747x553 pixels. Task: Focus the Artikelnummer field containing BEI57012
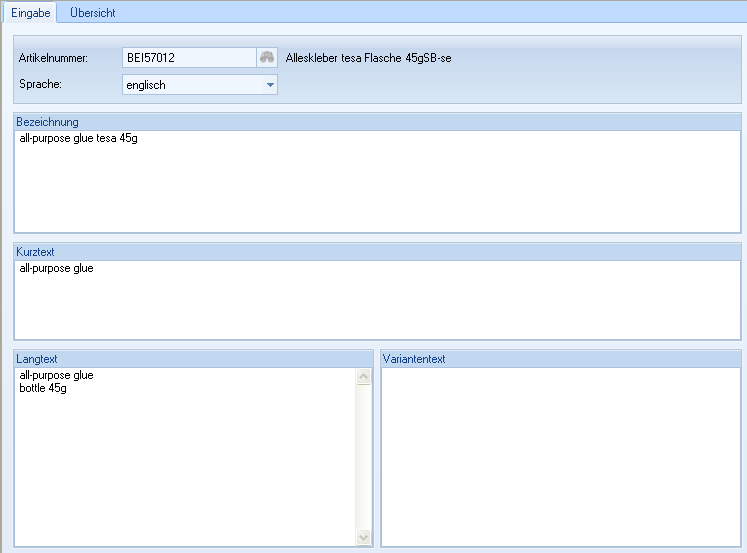[x=188, y=58]
